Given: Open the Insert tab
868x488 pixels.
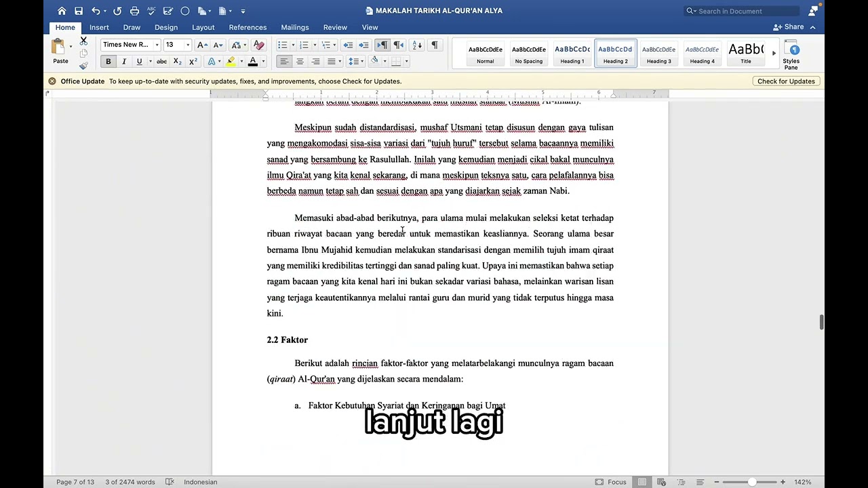Looking at the screenshot, I should (x=99, y=27).
